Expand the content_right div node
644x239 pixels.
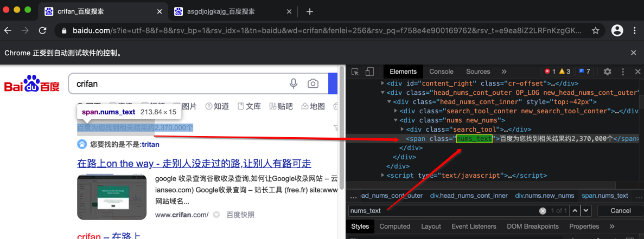[x=383, y=83]
